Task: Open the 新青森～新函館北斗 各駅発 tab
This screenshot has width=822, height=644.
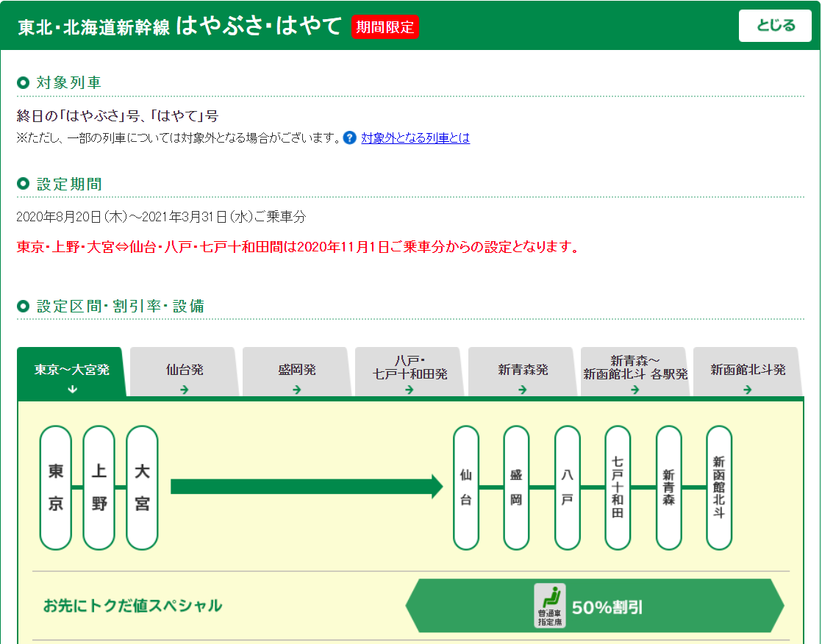Action: pos(635,372)
